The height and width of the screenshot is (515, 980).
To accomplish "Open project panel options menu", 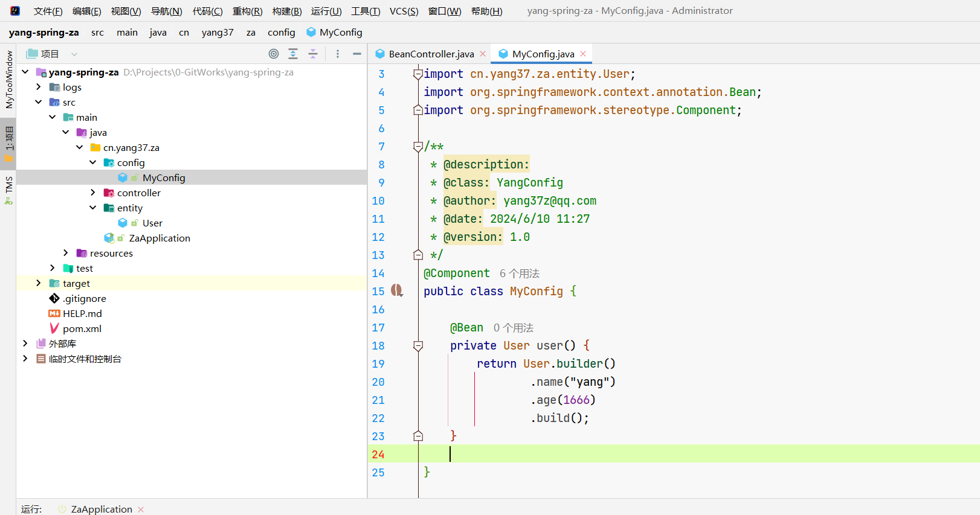I will point(338,54).
